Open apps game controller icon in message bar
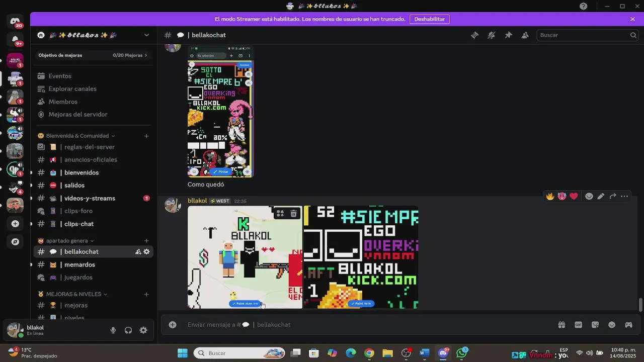This screenshot has width=644, height=362. [x=628, y=325]
